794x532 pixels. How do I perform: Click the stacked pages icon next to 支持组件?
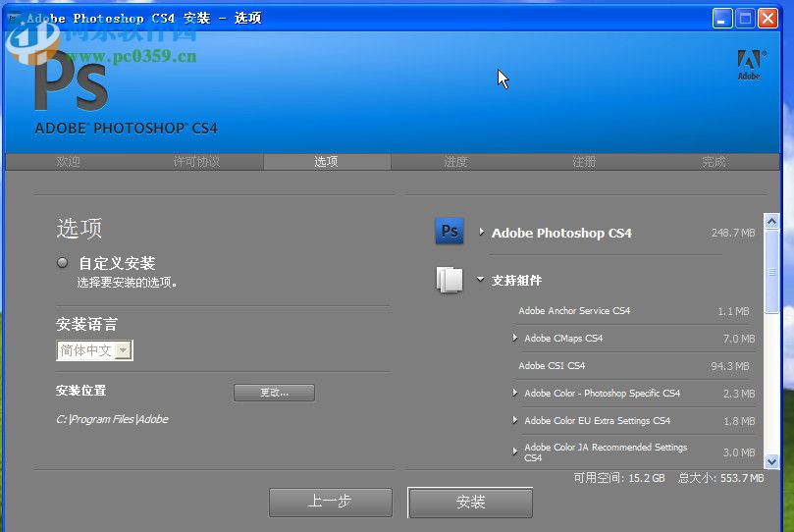tap(450, 280)
